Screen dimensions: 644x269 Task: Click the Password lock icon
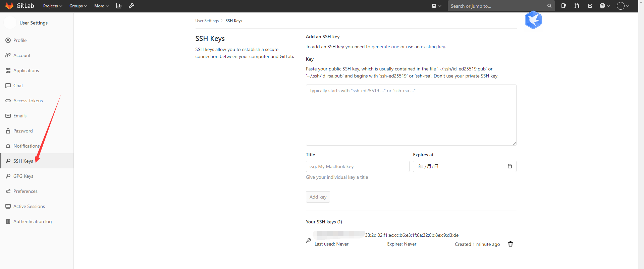(8, 131)
